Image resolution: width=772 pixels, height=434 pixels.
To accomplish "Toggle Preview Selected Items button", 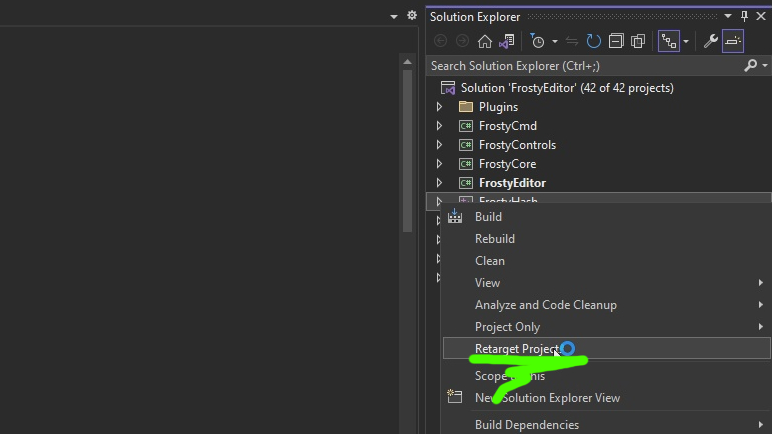I will tap(733, 41).
